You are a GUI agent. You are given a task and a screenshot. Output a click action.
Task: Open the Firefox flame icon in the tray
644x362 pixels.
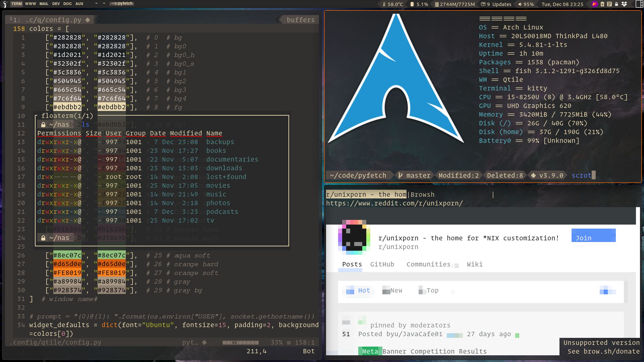(594, 4)
